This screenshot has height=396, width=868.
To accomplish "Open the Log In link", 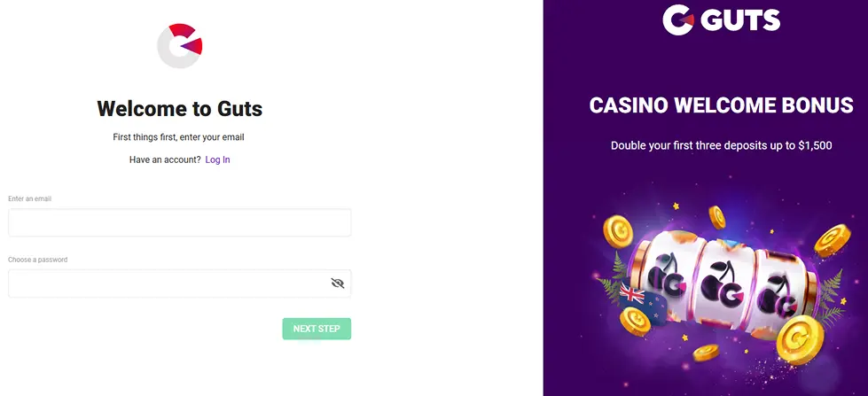I will [x=217, y=159].
